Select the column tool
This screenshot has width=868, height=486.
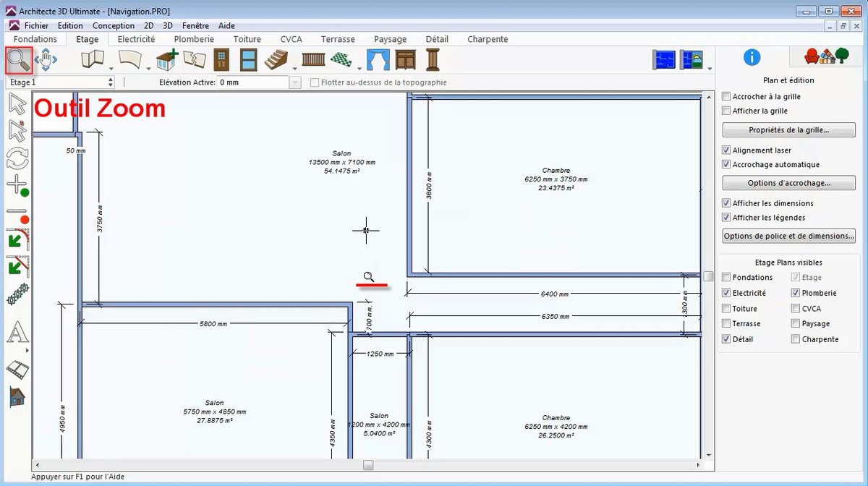(433, 59)
